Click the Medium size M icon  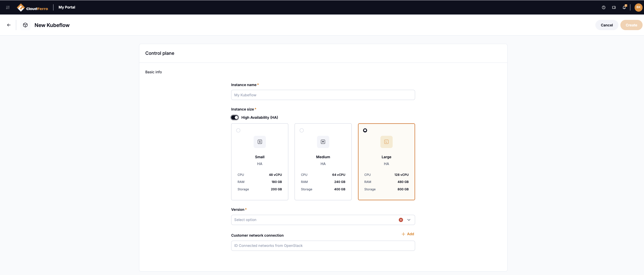pyautogui.click(x=323, y=142)
